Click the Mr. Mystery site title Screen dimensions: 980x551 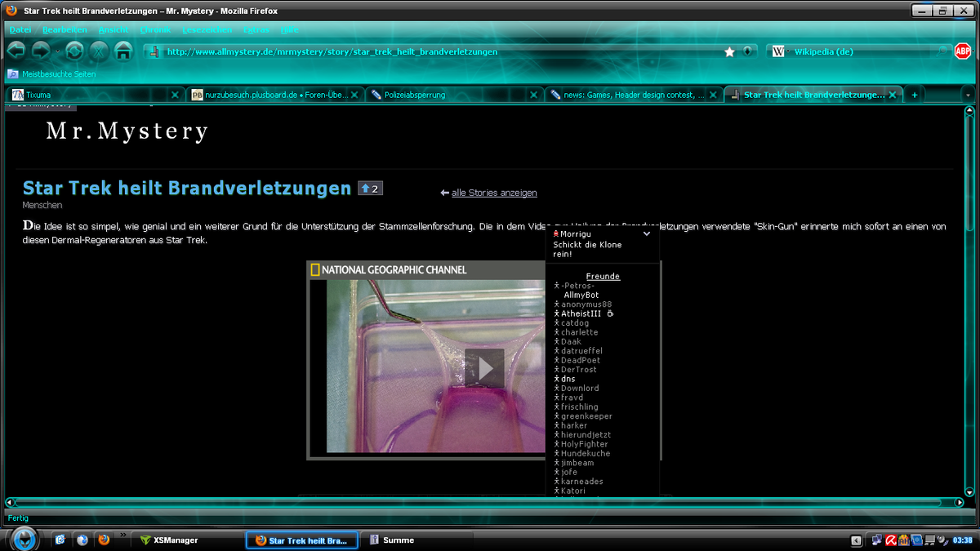[127, 131]
